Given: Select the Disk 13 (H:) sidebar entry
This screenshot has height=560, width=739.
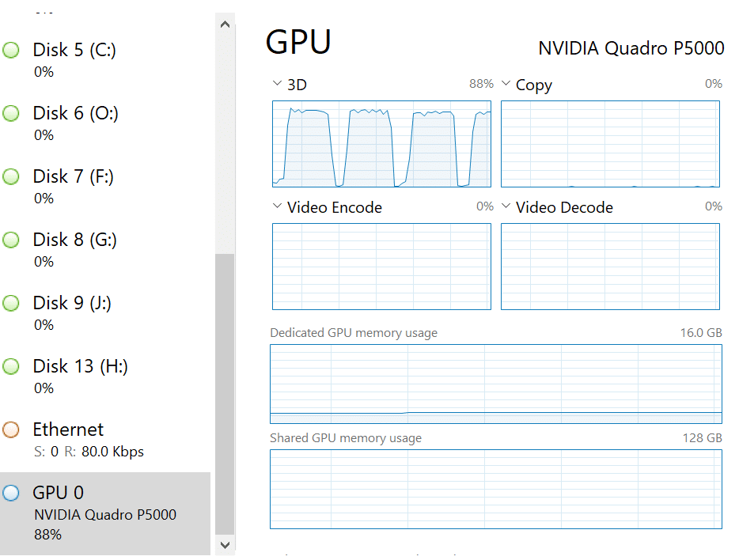Looking at the screenshot, I should (x=105, y=376).
